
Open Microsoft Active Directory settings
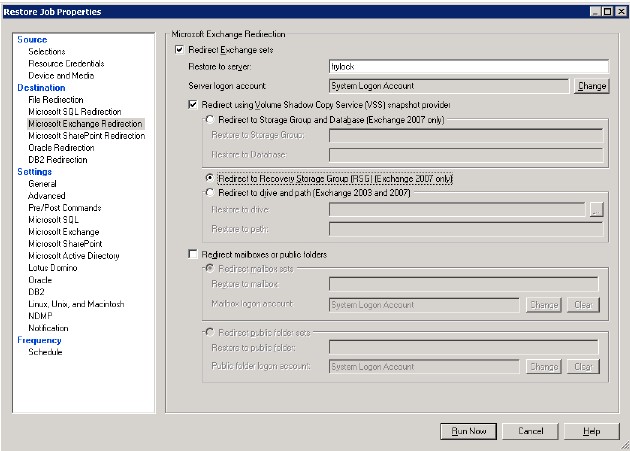(74, 256)
